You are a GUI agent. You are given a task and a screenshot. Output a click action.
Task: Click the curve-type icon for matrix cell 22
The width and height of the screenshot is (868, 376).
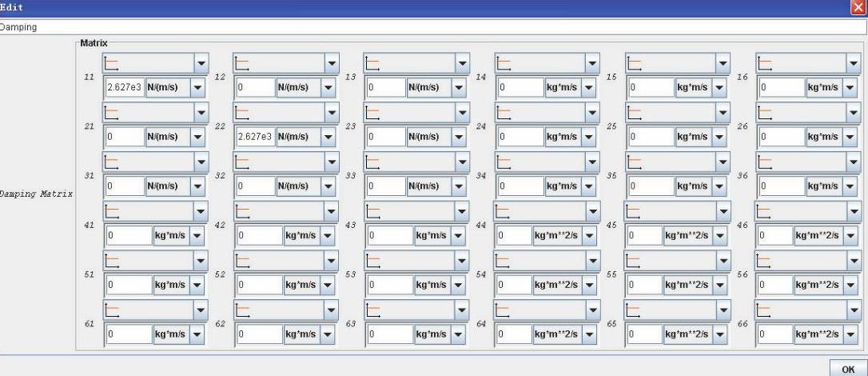coord(243,113)
